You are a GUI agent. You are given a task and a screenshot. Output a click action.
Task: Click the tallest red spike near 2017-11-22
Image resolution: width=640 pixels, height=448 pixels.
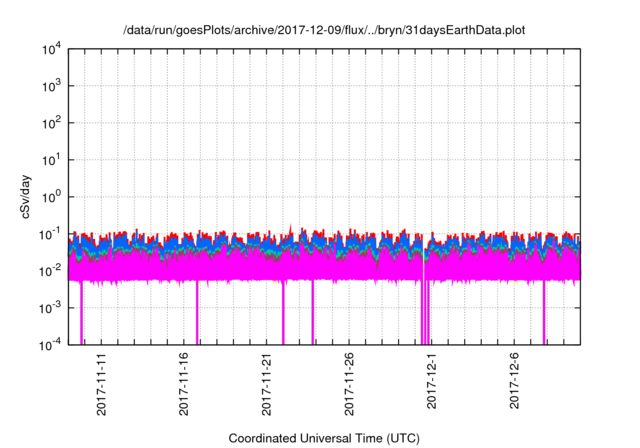click(x=291, y=229)
